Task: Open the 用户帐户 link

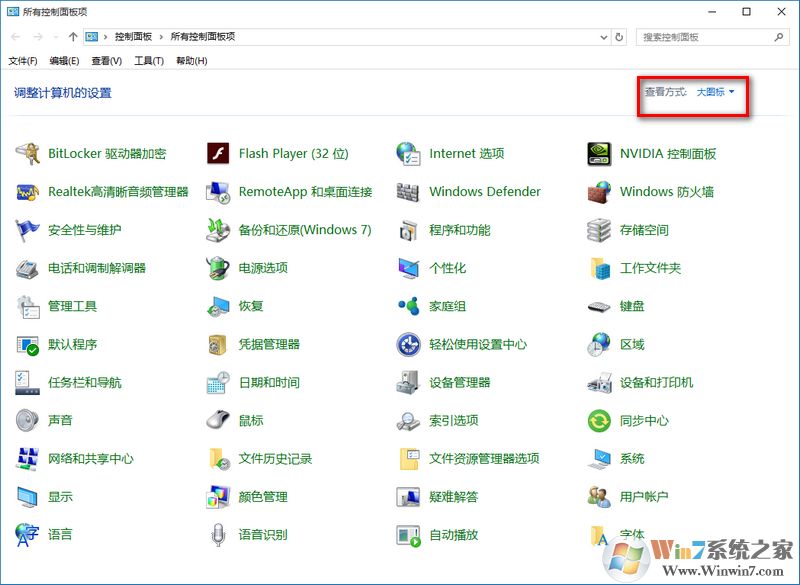Action: [644, 497]
